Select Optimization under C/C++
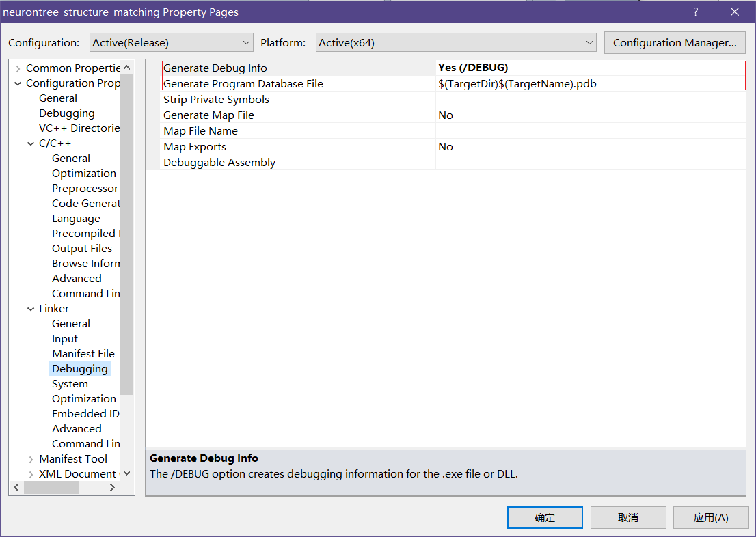The width and height of the screenshot is (756, 537). [x=83, y=174]
